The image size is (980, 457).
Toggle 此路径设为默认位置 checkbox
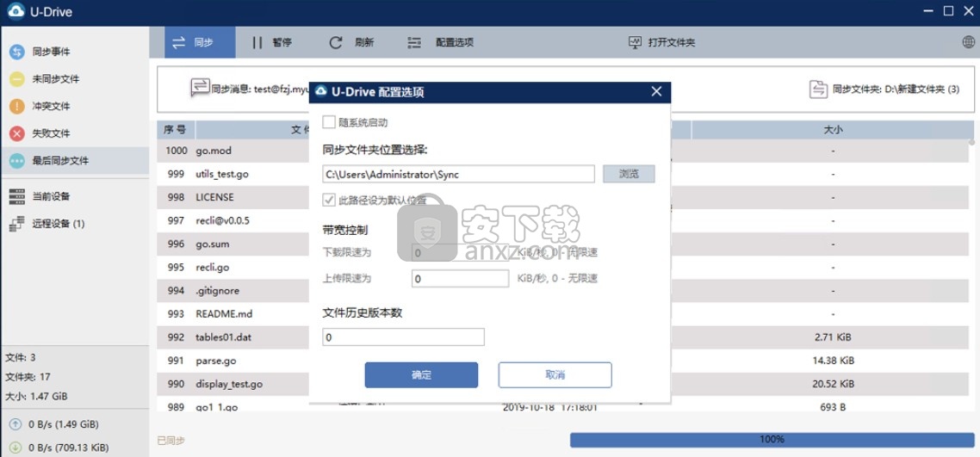point(329,201)
